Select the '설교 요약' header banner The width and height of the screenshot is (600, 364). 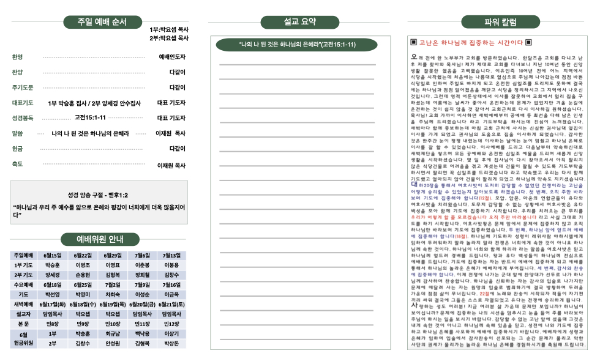[x=299, y=22]
